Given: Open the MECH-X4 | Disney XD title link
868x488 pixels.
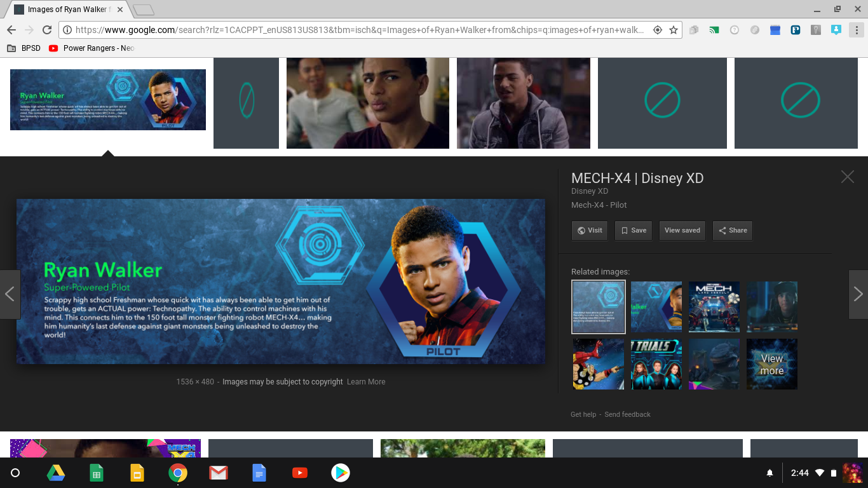Looking at the screenshot, I should [x=637, y=179].
